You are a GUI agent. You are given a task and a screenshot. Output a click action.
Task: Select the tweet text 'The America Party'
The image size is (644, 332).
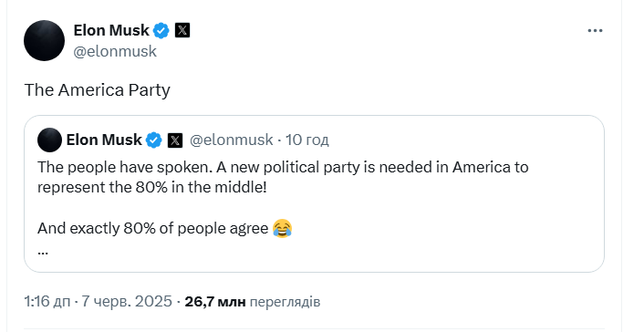click(x=98, y=90)
